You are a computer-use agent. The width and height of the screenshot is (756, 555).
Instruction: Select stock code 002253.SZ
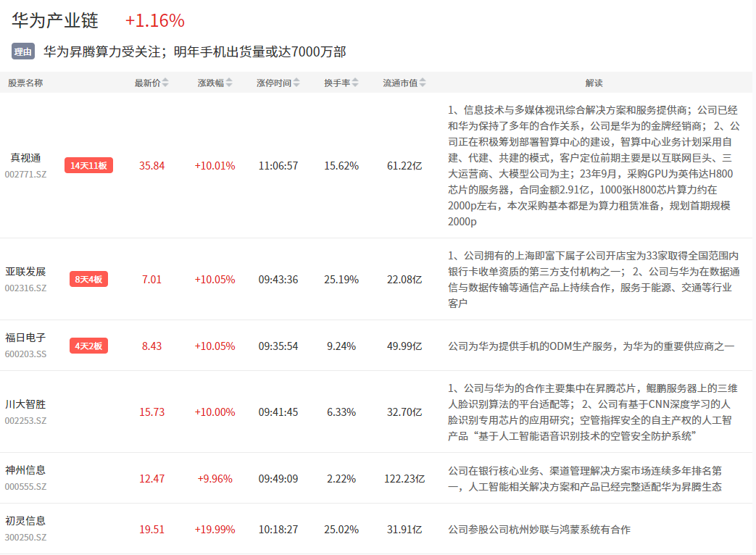(25, 420)
